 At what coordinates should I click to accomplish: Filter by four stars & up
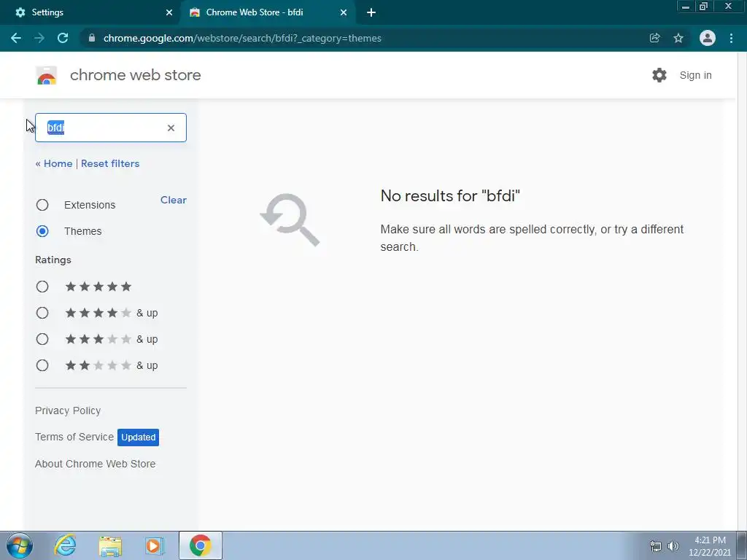[x=42, y=313]
